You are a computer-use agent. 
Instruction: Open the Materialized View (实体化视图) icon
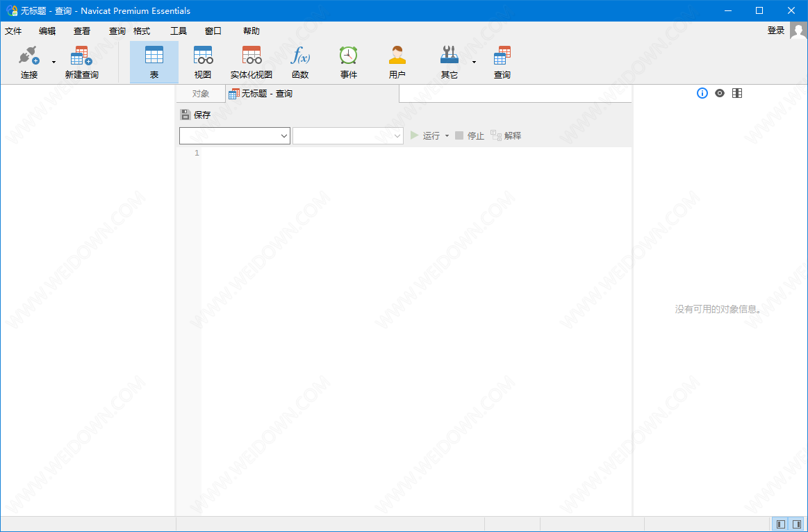pos(252,56)
